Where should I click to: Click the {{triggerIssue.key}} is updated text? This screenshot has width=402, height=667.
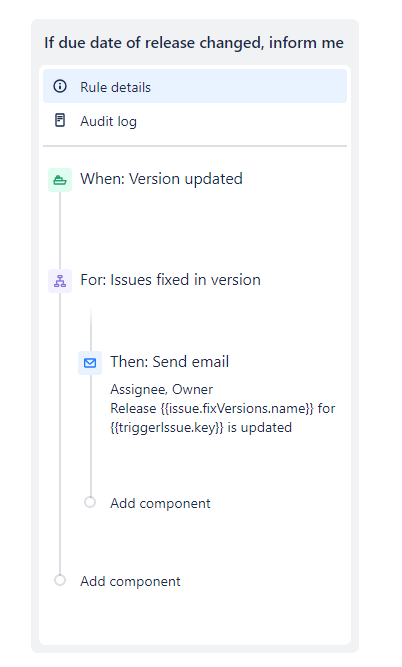click(201, 428)
